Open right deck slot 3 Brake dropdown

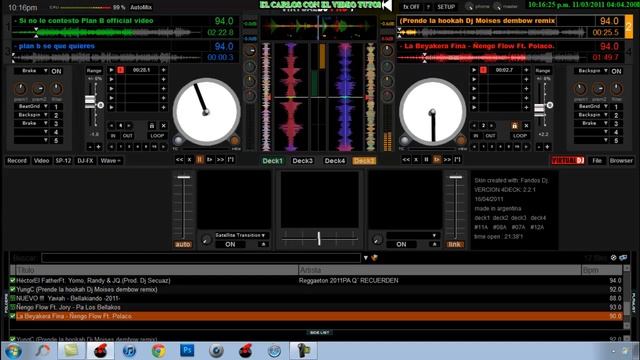(606, 123)
